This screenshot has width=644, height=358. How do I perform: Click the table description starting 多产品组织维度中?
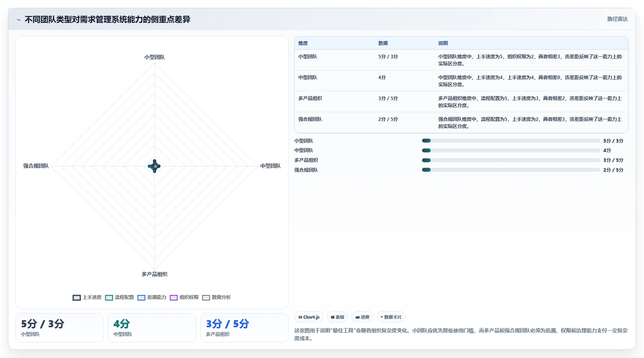(530, 102)
